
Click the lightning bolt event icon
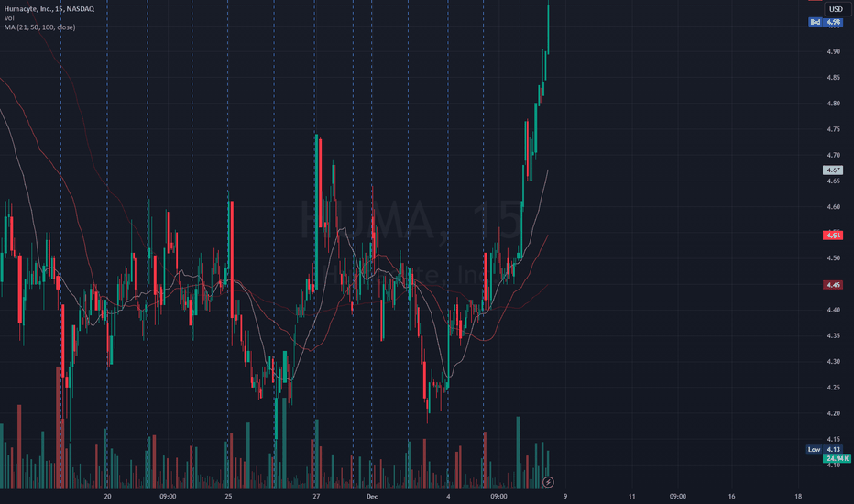[549, 482]
